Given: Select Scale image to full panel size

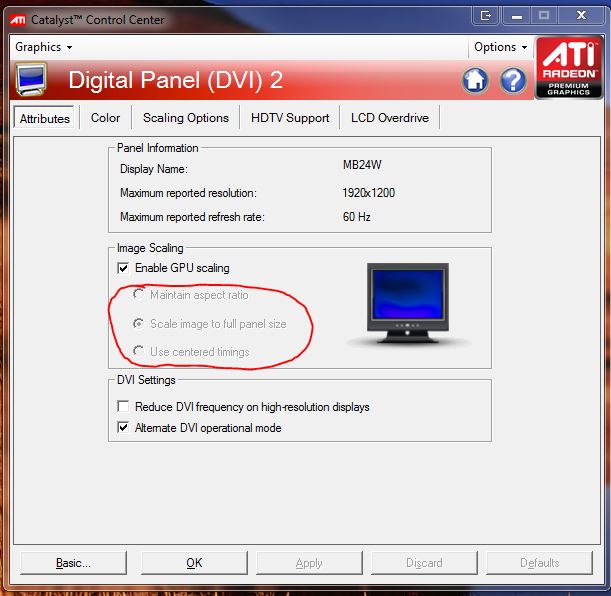Looking at the screenshot, I should pos(138,323).
